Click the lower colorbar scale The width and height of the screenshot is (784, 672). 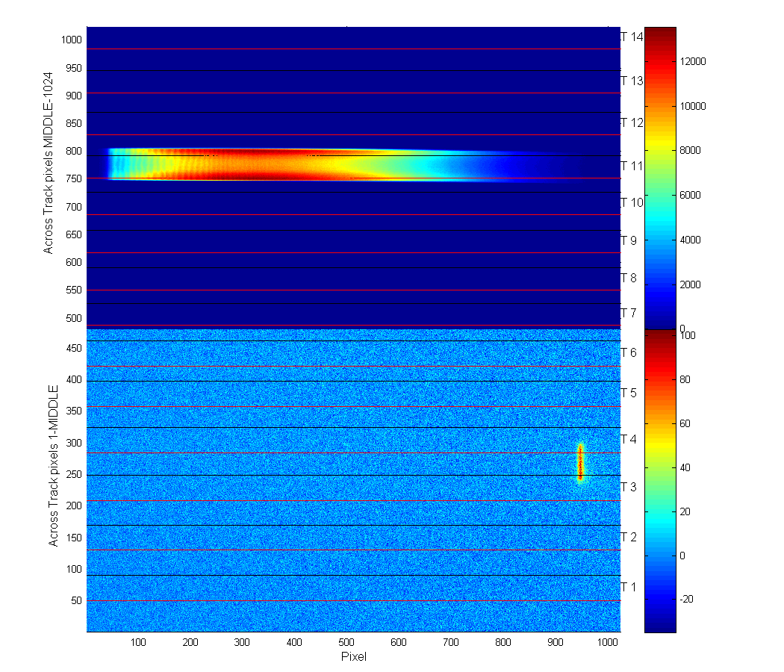click(660, 481)
